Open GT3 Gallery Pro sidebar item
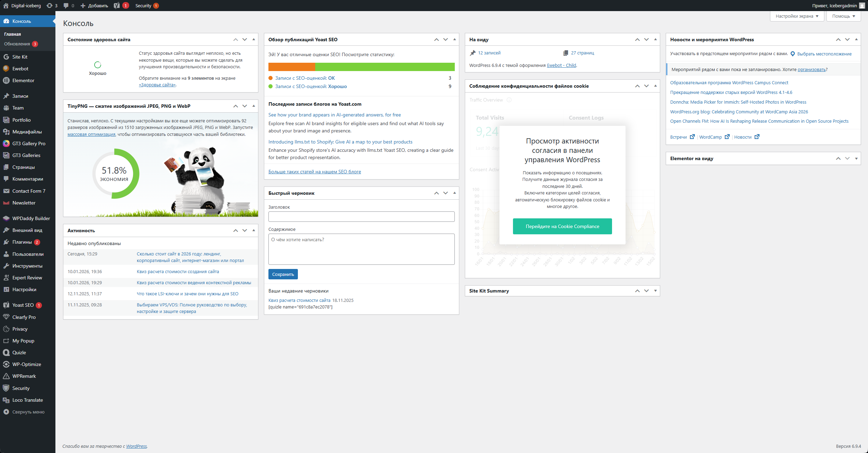The width and height of the screenshot is (868, 453). click(x=29, y=143)
